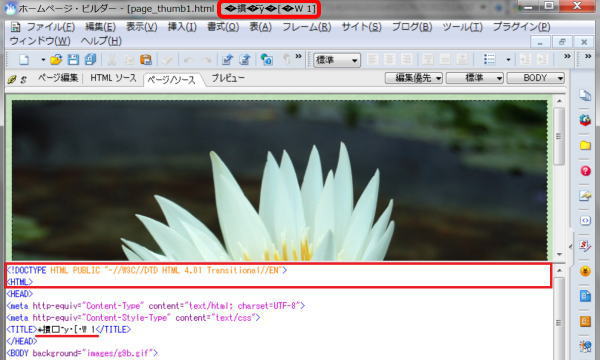Image resolution: width=600 pixels, height=360 pixels.
Task: Click the charset=UTF-8 meta line
Action: [x=156, y=306]
